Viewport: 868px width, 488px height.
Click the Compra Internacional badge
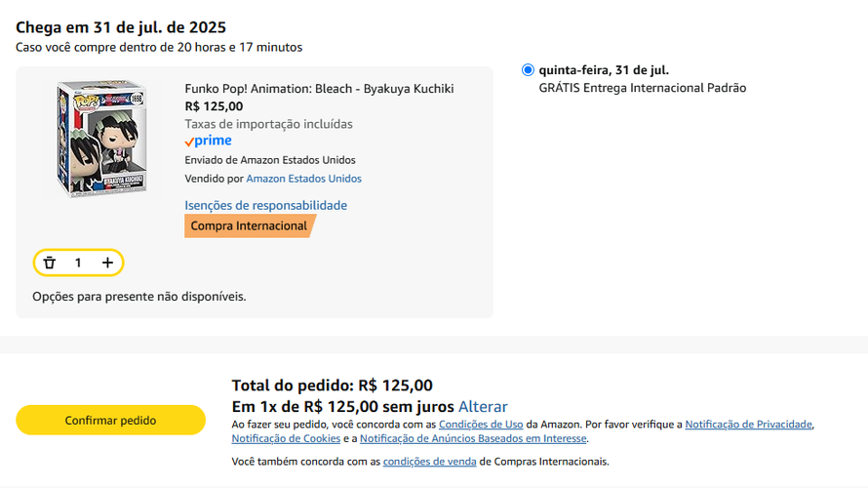(249, 226)
